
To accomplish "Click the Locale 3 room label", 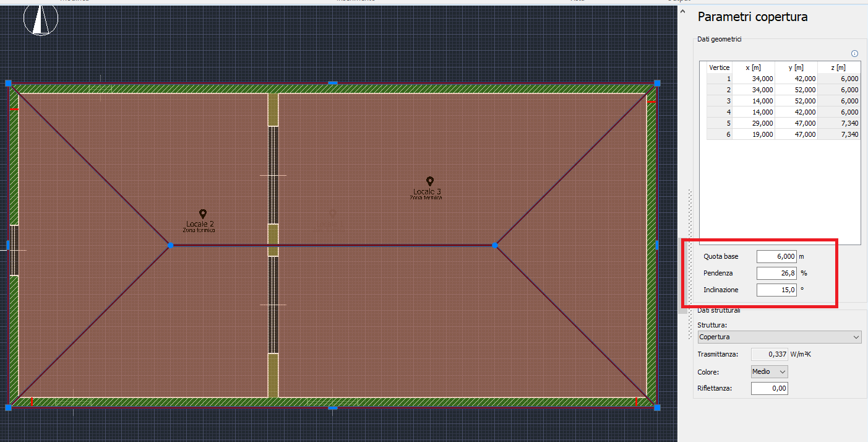I will tap(427, 191).
